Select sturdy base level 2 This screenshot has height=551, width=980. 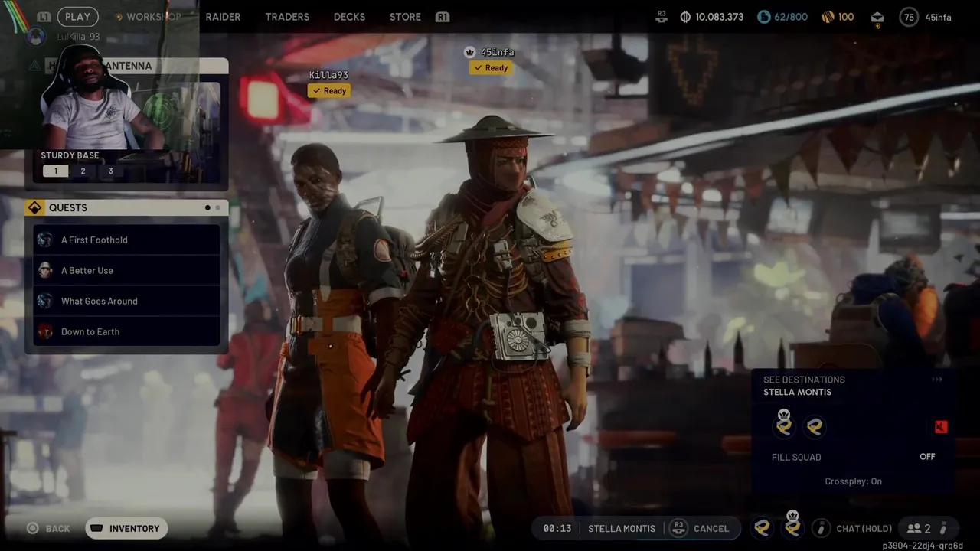click(83, 171)
